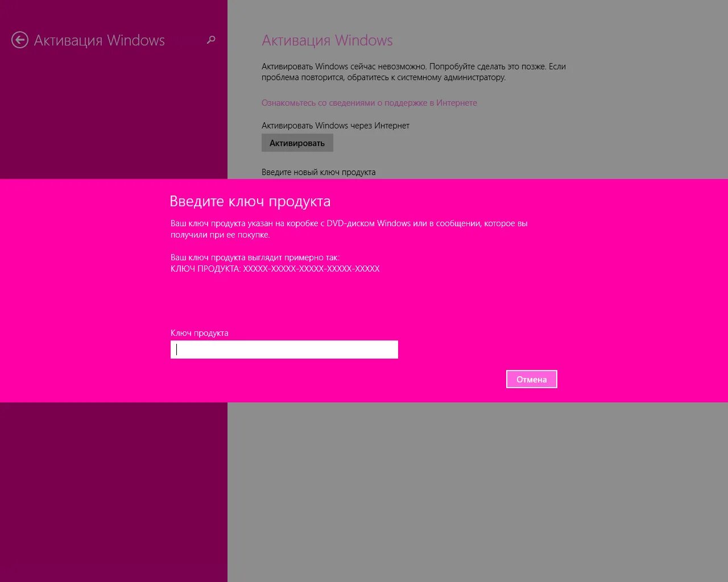Image resolution: width=728 pixels, height=582 pixels.
Task: Click the text about DVD-диском Windows box
Action: (349, 229)
